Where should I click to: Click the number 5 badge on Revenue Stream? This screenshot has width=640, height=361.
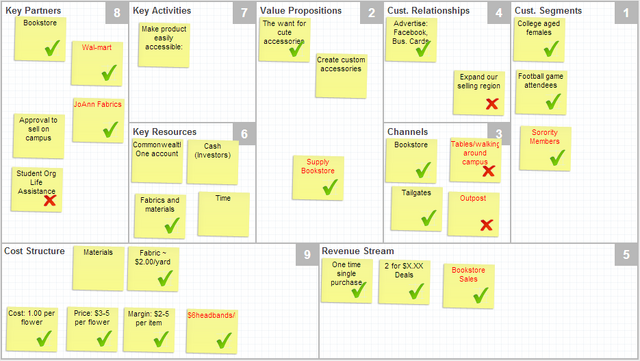626,255
